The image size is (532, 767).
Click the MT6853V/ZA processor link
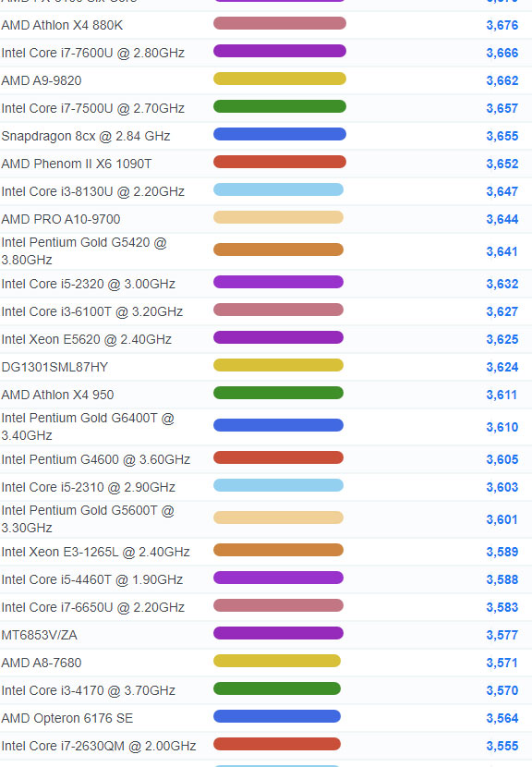pos(39,636)
